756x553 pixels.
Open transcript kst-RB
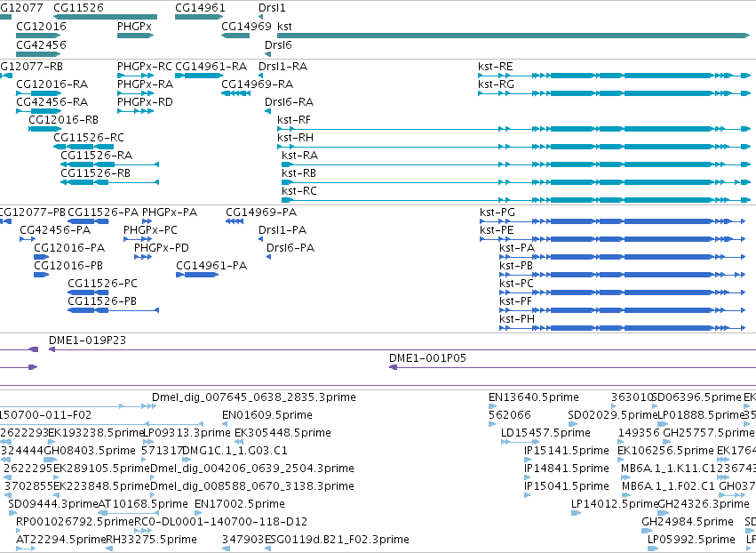(x=298, y=173)
